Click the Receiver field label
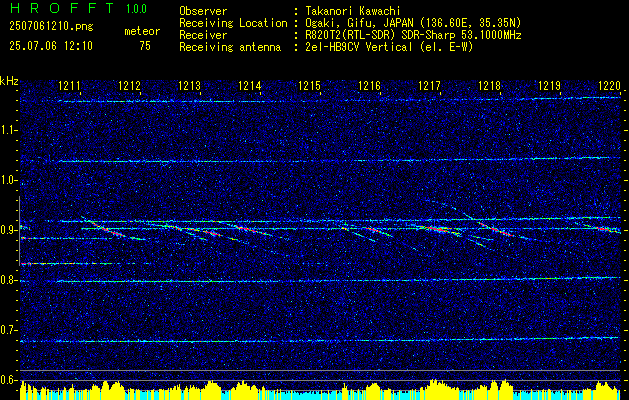Image resolution: width=629 pixels, height=400 pixels. pyautogui.click(x=203, y=35)
